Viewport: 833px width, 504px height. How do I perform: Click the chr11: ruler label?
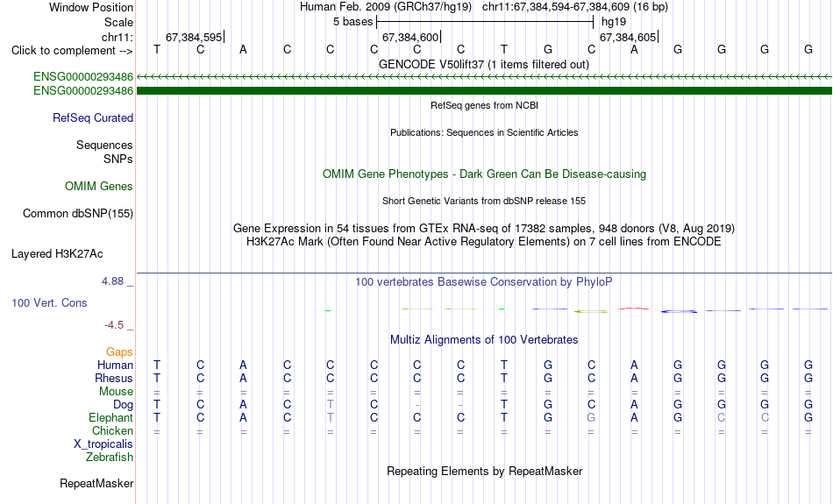[x=117, y=37]
